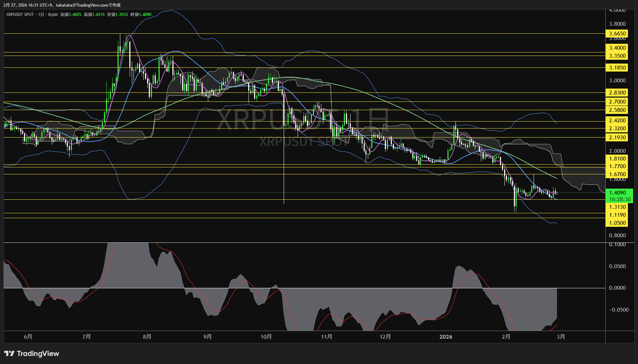Select the 3.6650 yellow price label

pyautogui.click(x=617, y=34)
